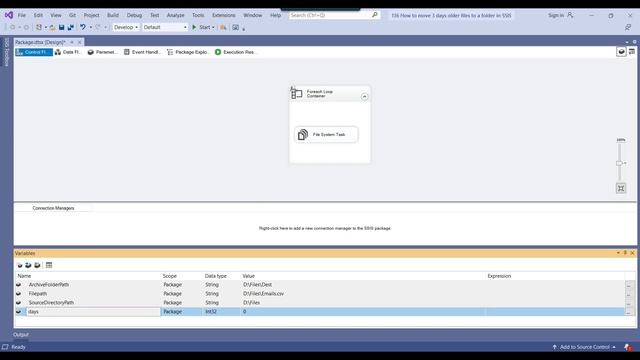Viewport: 640px width, 360px height.
Task: Close the Variables panel
Action: (x=632, y=253)
